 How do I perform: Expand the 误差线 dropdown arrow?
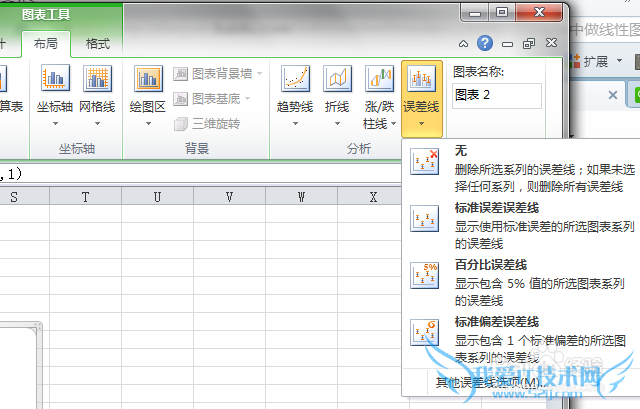click(x=422, y=123)
